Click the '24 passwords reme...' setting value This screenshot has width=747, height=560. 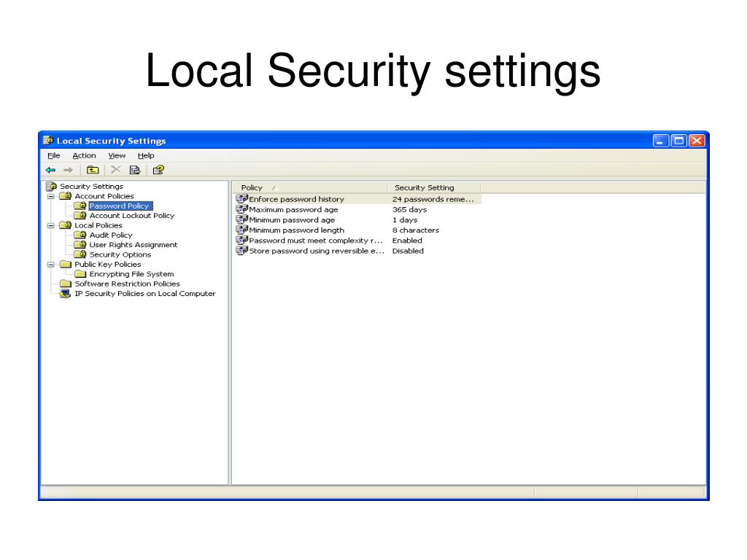coord(433,199)
